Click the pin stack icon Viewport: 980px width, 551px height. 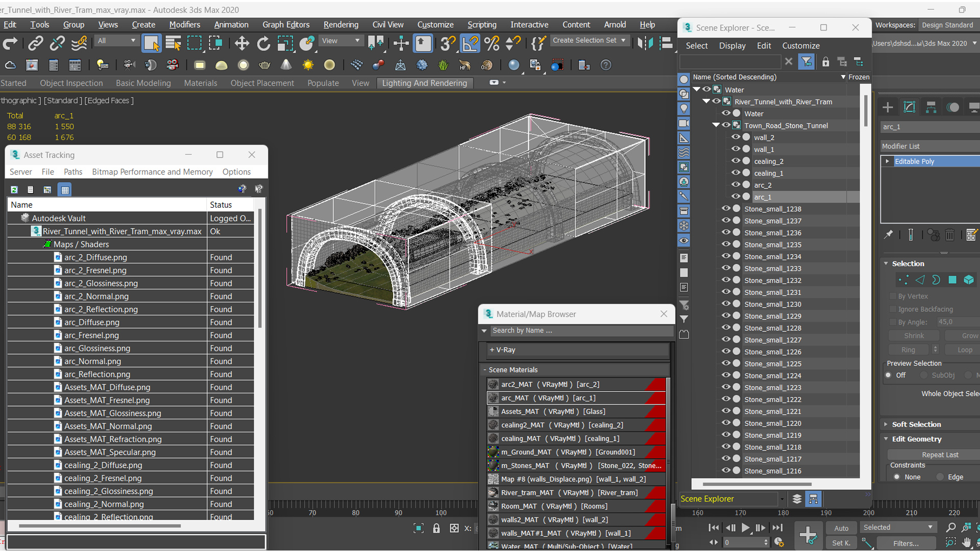(889, 235)
